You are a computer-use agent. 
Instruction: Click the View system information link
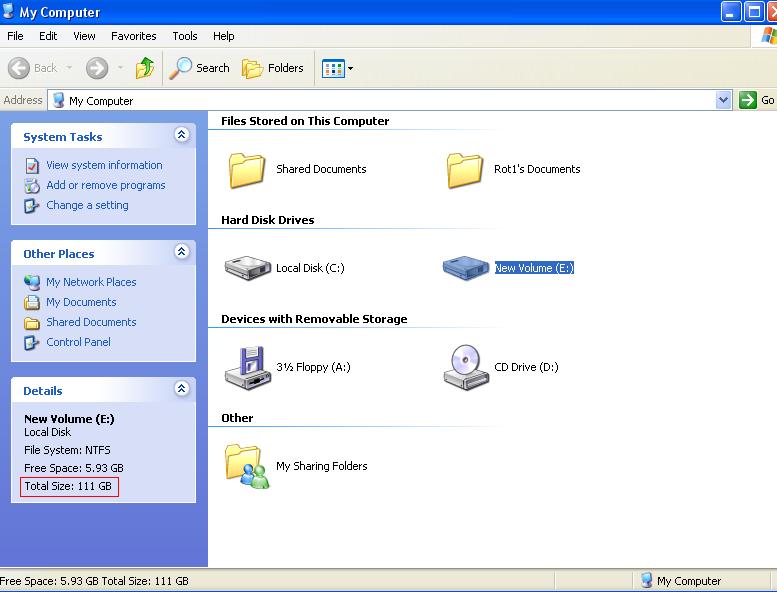(x=104, y=165)
